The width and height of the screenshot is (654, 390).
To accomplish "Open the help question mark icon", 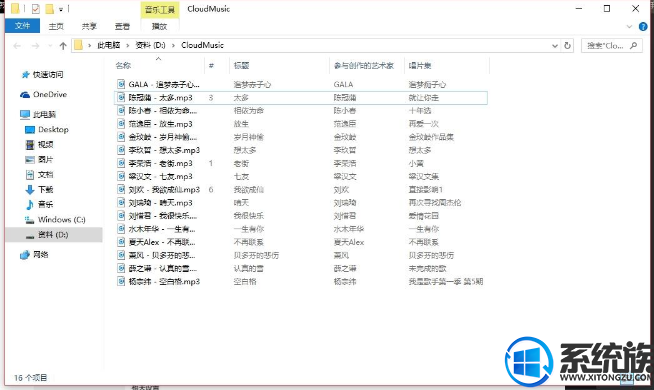I will (643, 27).
